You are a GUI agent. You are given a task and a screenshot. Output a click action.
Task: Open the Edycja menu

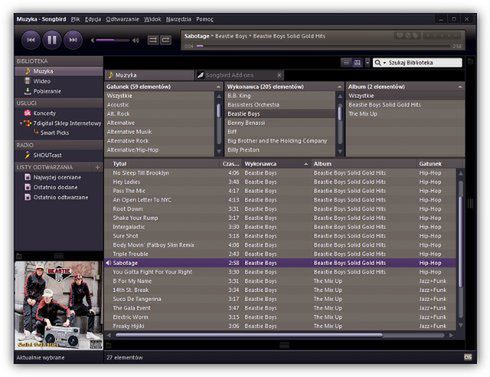93,19
